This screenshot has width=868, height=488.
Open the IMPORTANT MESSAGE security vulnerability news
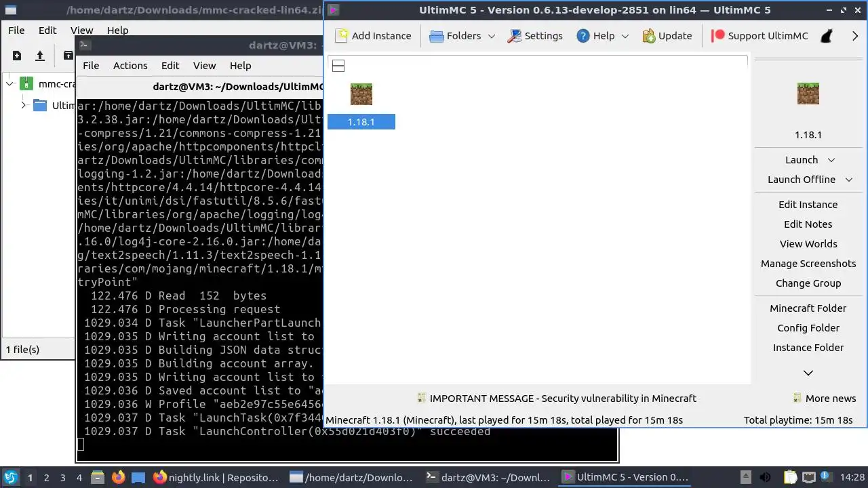pyautogui.click(x=557, y=399)
